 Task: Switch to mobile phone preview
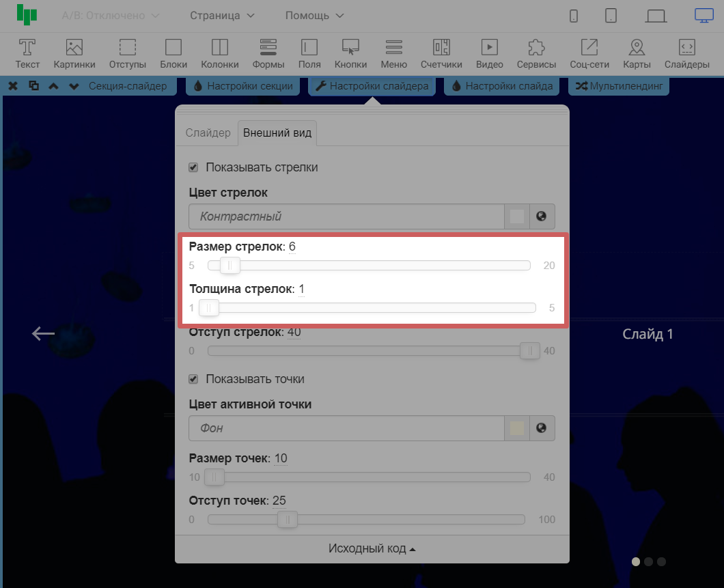click(574, 16)
